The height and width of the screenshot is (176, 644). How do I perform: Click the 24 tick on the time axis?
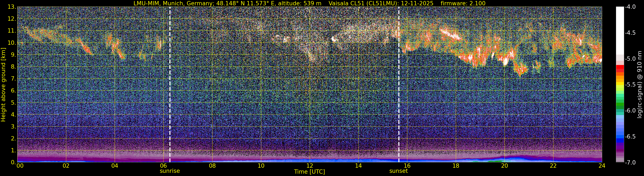tap(602, 166)
